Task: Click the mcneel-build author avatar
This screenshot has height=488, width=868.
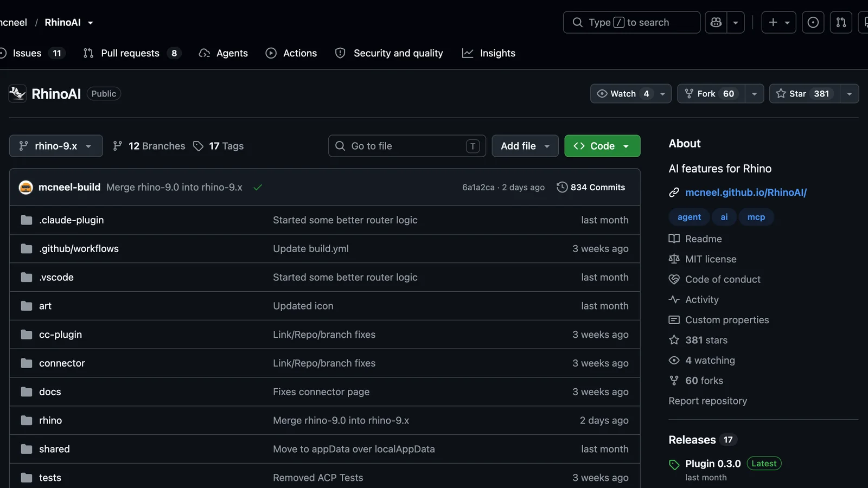Action: tap(25, 187)
